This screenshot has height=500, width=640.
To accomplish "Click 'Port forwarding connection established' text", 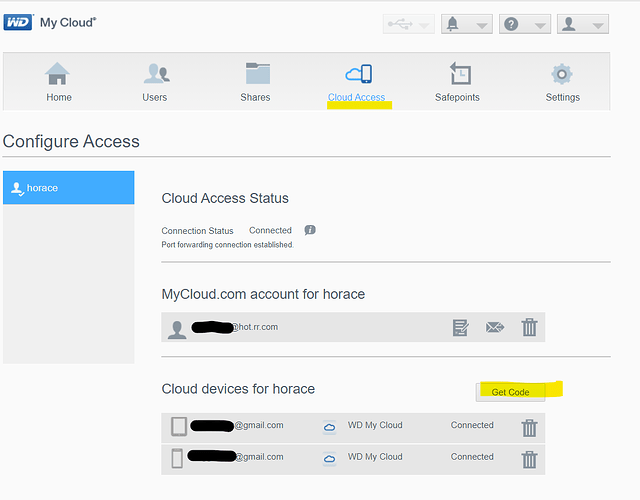I will click(227, 244).
